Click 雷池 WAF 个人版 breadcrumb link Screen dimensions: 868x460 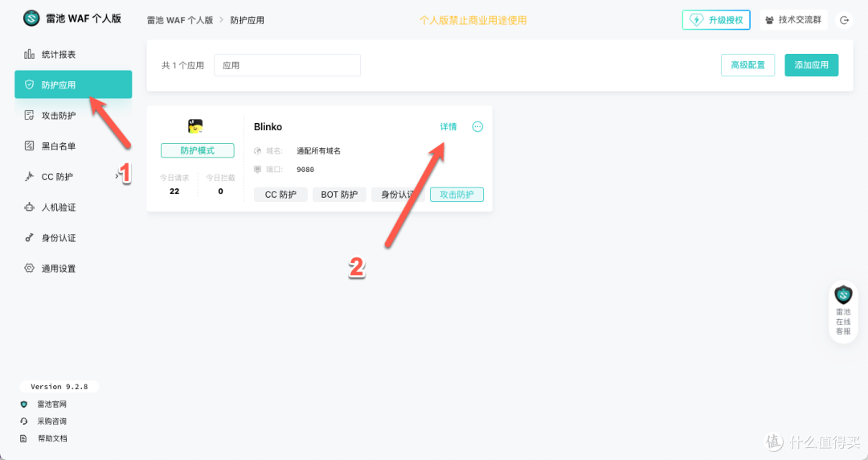pyautogui.click(x=180, y=20)
